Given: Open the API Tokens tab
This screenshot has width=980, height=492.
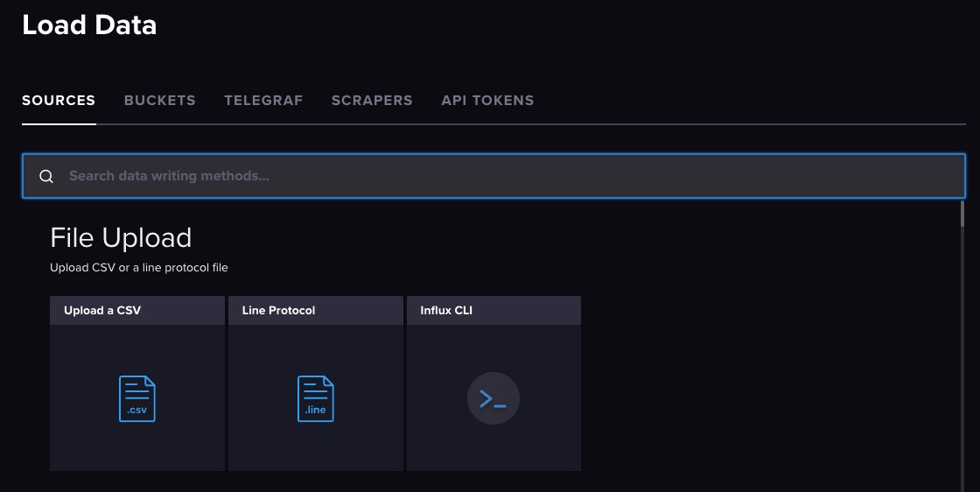Looking at the screenshot, I should point(487,101).
